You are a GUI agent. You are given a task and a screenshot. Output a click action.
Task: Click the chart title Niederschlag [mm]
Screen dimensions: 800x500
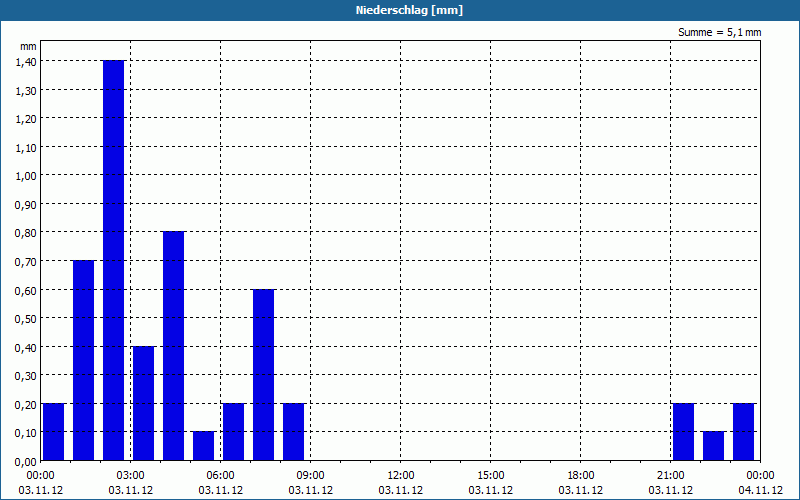click(409, 10)
